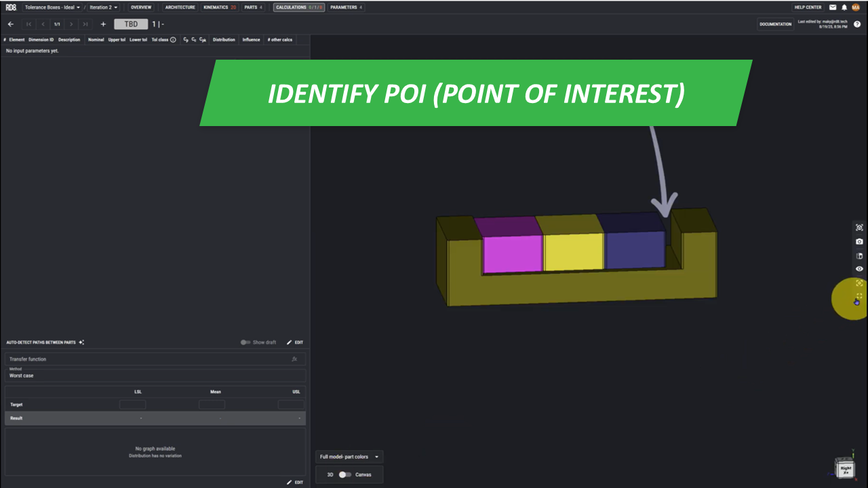The height and width of the screenshot is (488, 868).
Task: Click the question mark help icon
Action: pyautogui.click(x=857, y=24)
